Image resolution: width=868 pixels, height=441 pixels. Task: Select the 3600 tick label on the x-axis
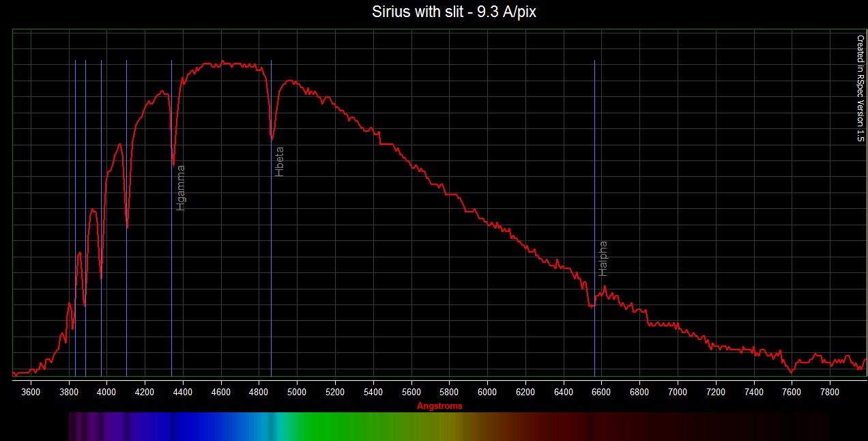tap(31, 392)
